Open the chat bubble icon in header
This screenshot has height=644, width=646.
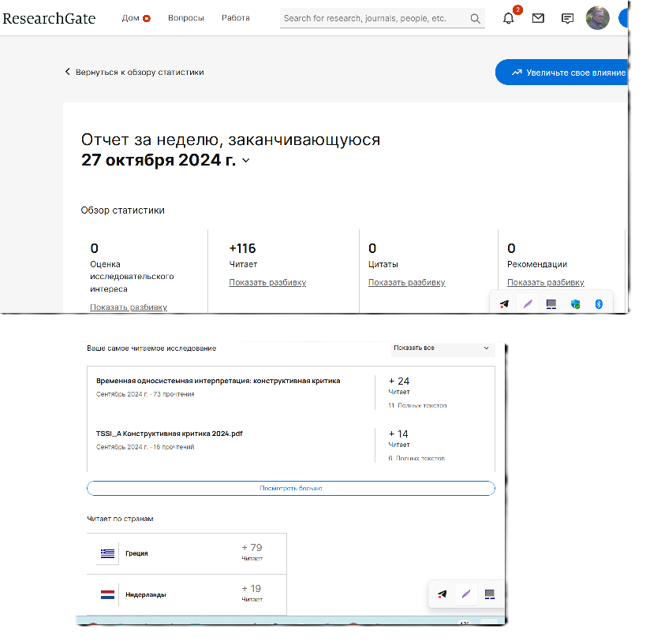(x=567, y=19)
